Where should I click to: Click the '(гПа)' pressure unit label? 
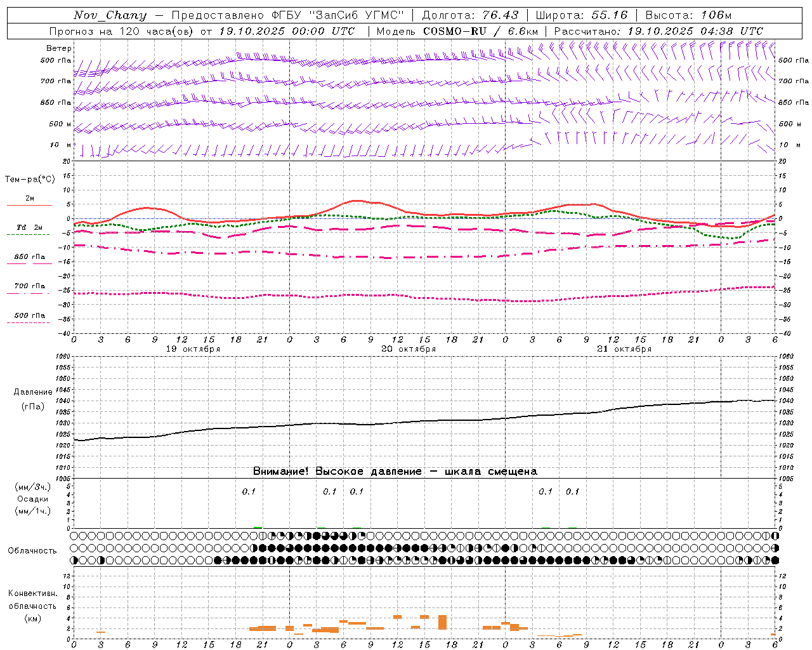[32, 406]
